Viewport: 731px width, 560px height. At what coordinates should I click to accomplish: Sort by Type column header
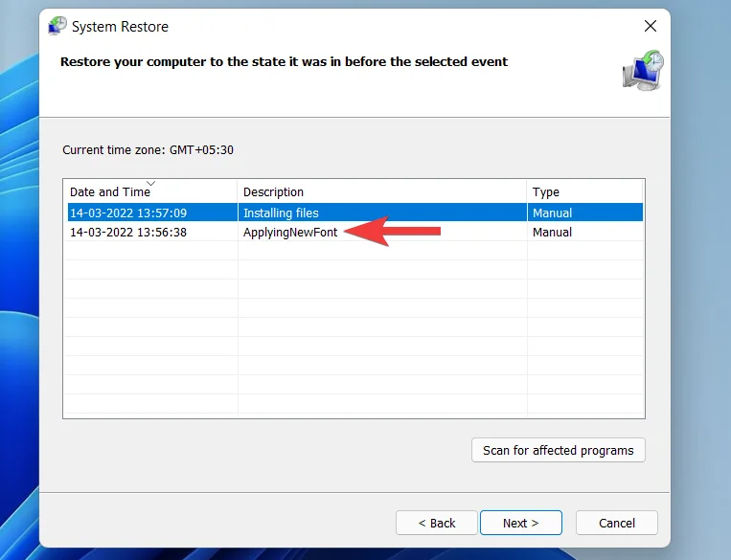click(585, 191)
